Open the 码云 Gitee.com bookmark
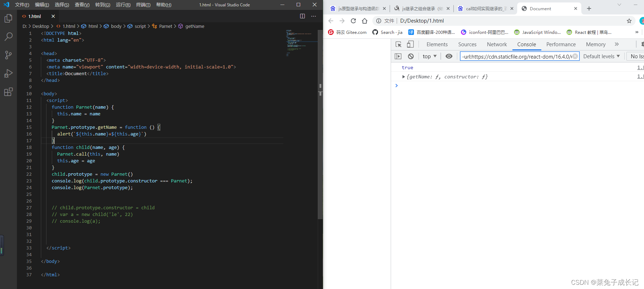The image size is (644, 289). click(347, 32)
